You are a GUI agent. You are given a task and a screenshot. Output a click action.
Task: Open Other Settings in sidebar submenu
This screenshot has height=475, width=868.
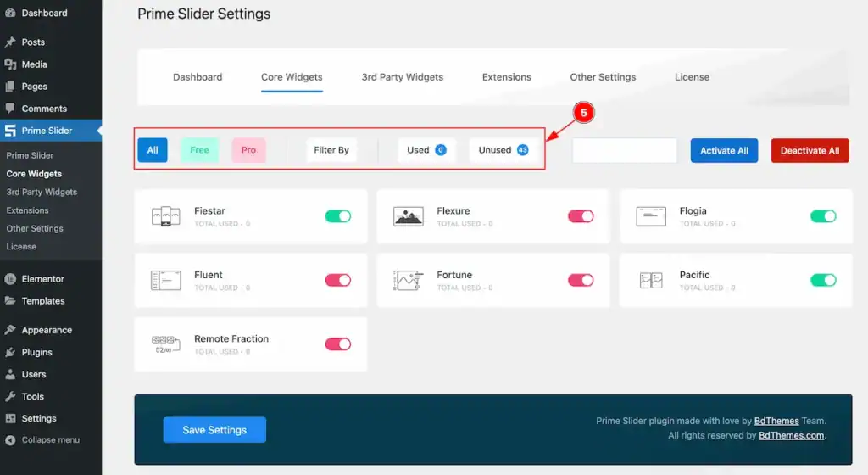pos(34,229)
